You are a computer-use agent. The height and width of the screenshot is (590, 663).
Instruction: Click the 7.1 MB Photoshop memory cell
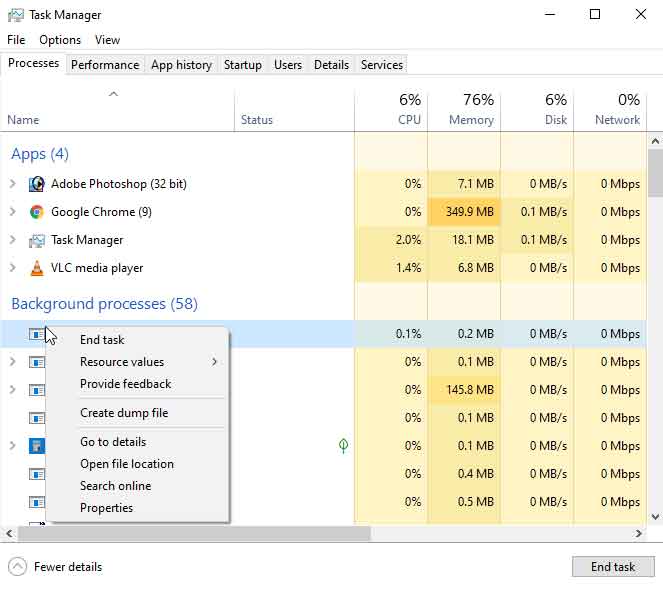[464, 184]
